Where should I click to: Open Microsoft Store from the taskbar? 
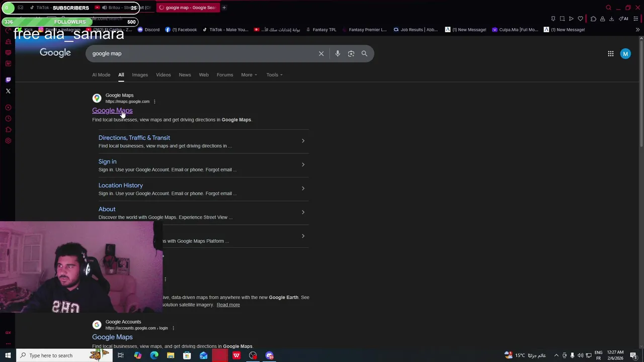187,355
